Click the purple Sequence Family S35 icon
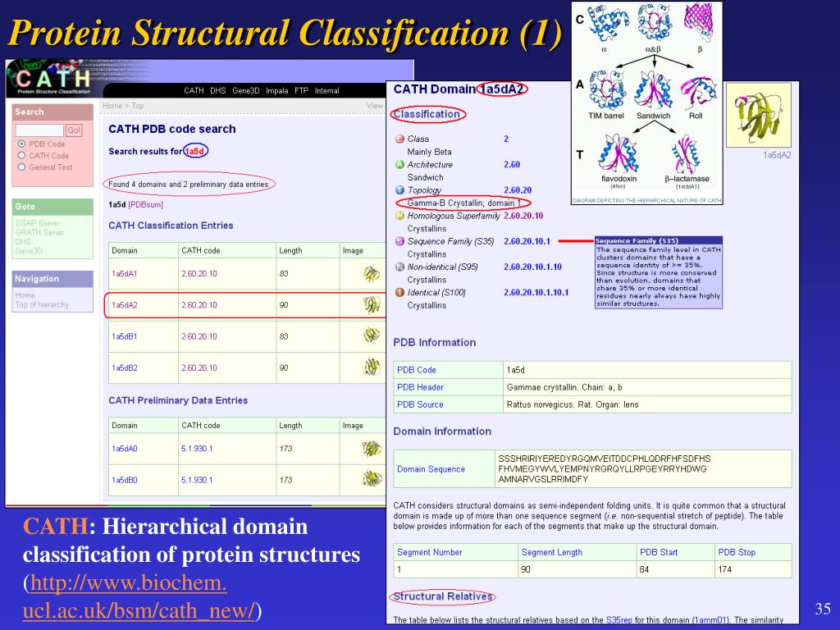This screenshot has width=840, height=630. click(x=399, y=242)
